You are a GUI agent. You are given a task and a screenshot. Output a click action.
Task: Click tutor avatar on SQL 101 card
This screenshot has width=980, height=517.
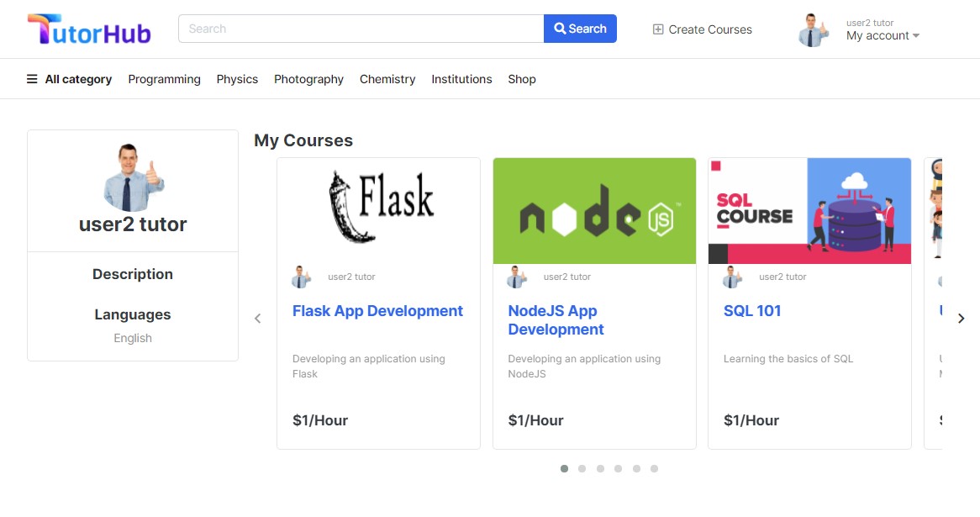click(733, 277)
